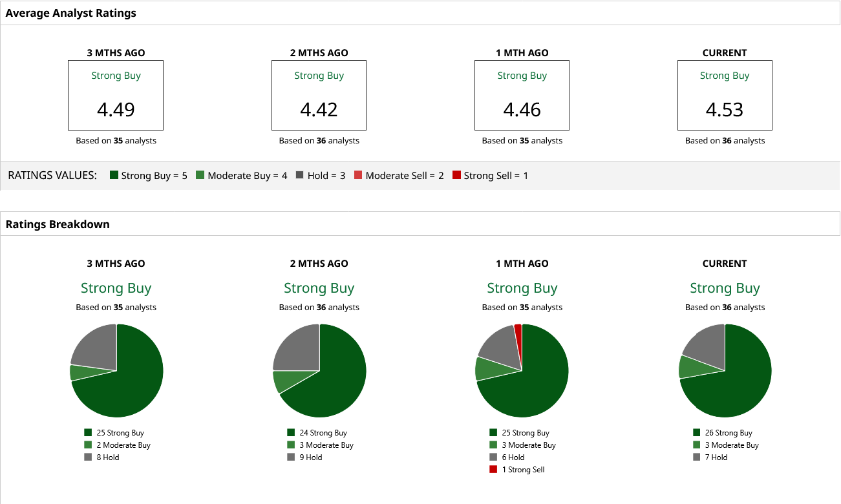Click the '8 Hold' legend entry

point(102,457)
